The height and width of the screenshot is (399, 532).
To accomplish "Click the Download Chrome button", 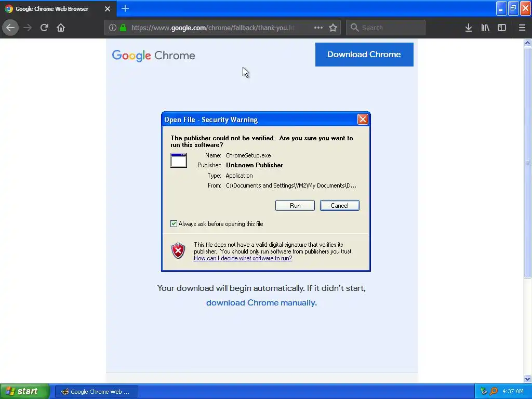I will [x=364, y=54].
